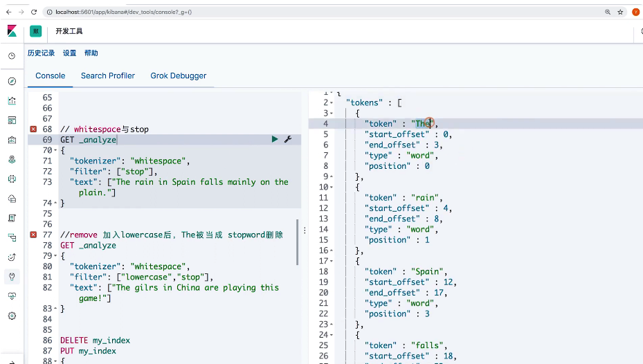643x364 pixels.
Task: Open 设置 (Settings) link
Action: [70, 53]
